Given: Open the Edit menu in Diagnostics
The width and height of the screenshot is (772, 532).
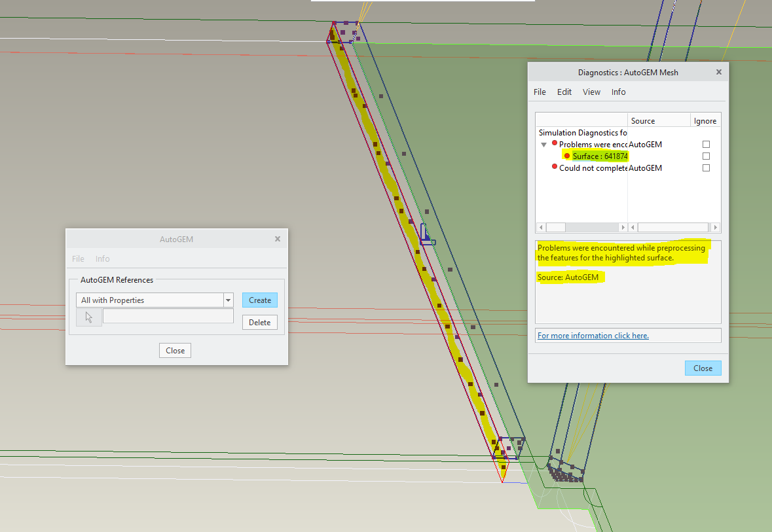Looking at the screenshot, I should tap(564, 92).
